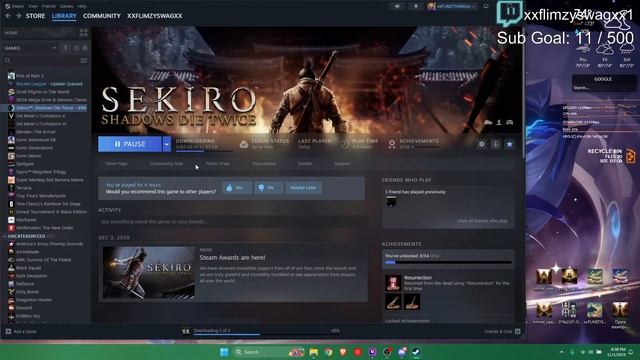Open the Windows Start button
The width and height of the screenshot is (640, 360).
click(224, 352)
